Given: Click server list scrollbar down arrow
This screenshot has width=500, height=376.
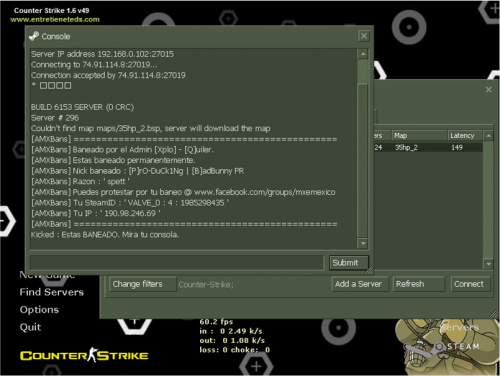Looking at the screenshot, I should [488, 264].
